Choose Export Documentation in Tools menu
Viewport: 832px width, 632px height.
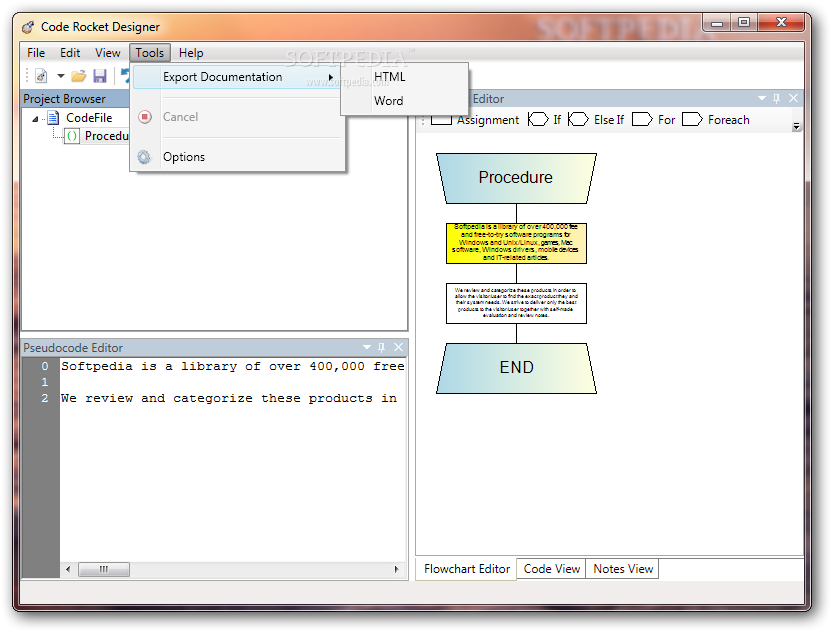pos(237,77)
